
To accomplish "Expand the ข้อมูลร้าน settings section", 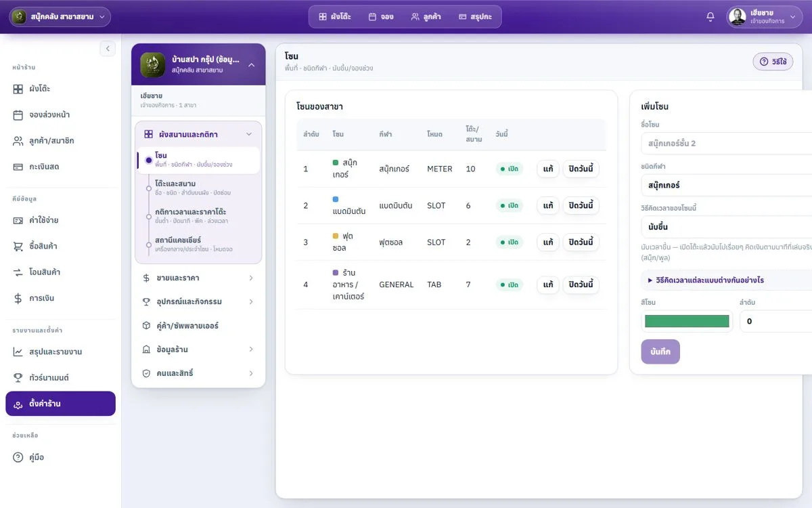I will (x=198, y=350).
